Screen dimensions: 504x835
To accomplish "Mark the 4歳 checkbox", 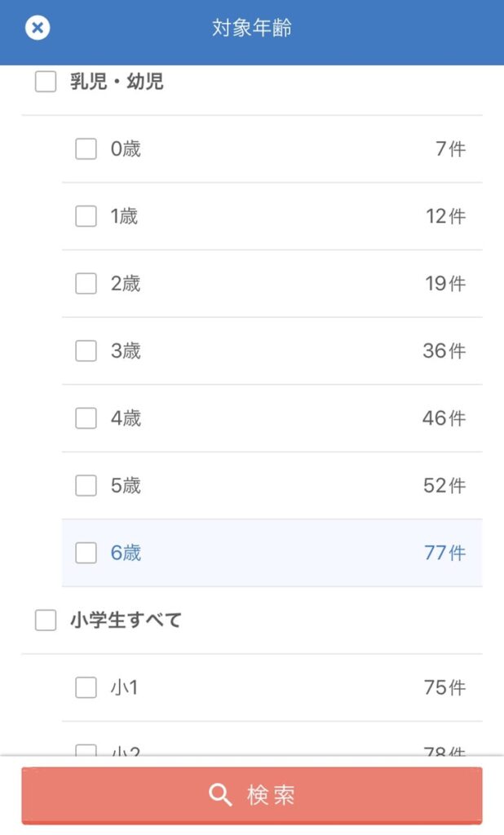I will point(86,418).
